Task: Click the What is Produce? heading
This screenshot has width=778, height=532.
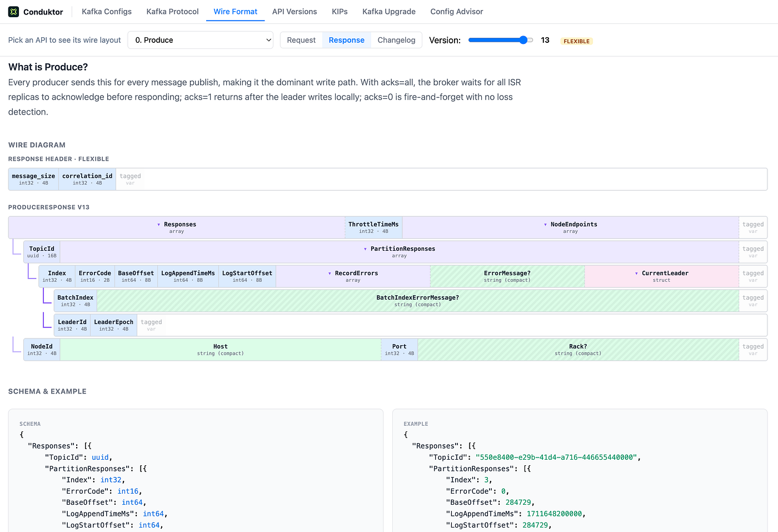Action: pos(48,67)
